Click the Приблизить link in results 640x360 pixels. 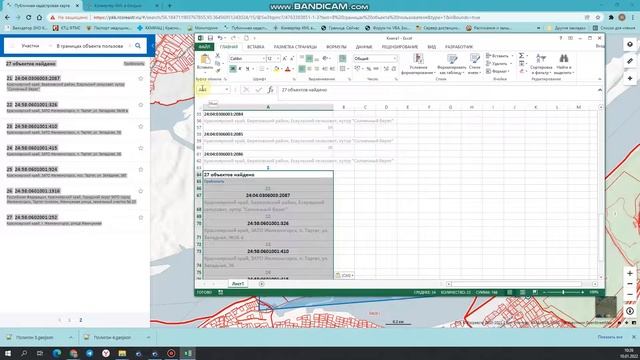(x=134, y=64)
